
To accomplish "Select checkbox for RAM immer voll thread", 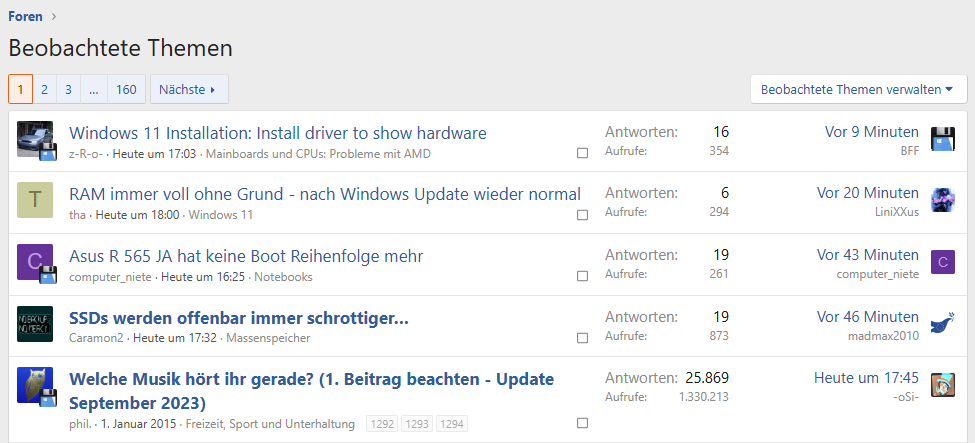I will 583,215.
